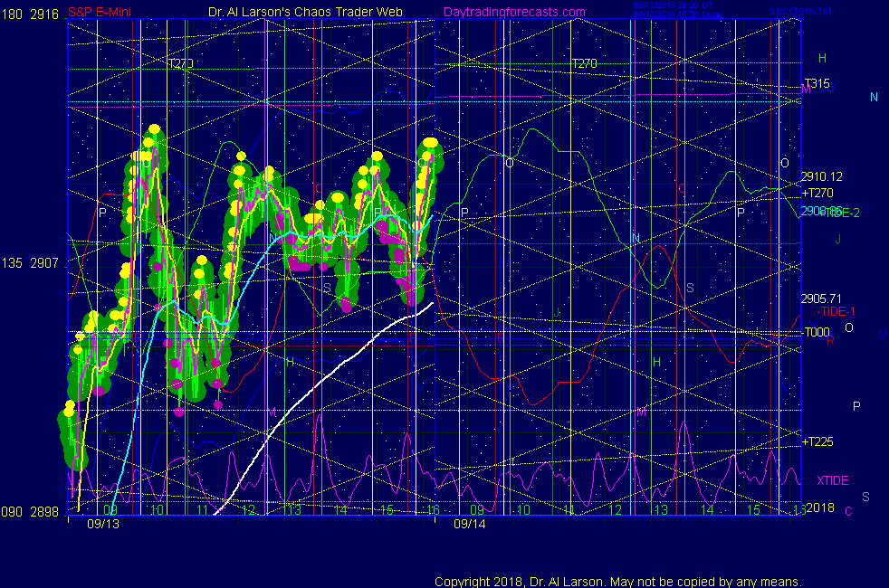Viewport: 889px width, 588px height.
Task: Click the dark green J marker right of the chart
Action: 837,239
